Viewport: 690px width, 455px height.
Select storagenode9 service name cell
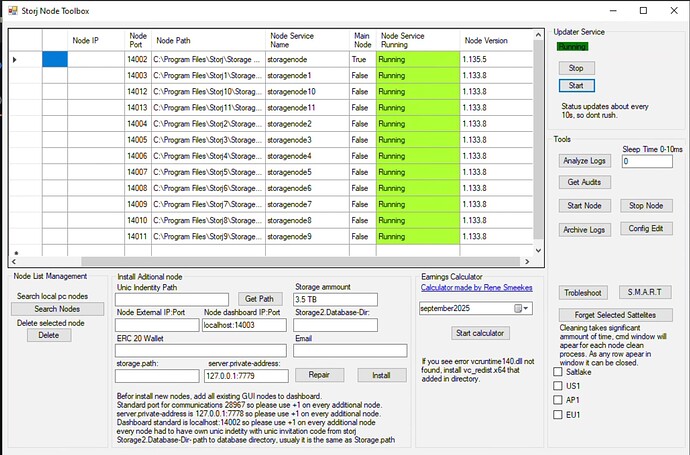point(308,237)
